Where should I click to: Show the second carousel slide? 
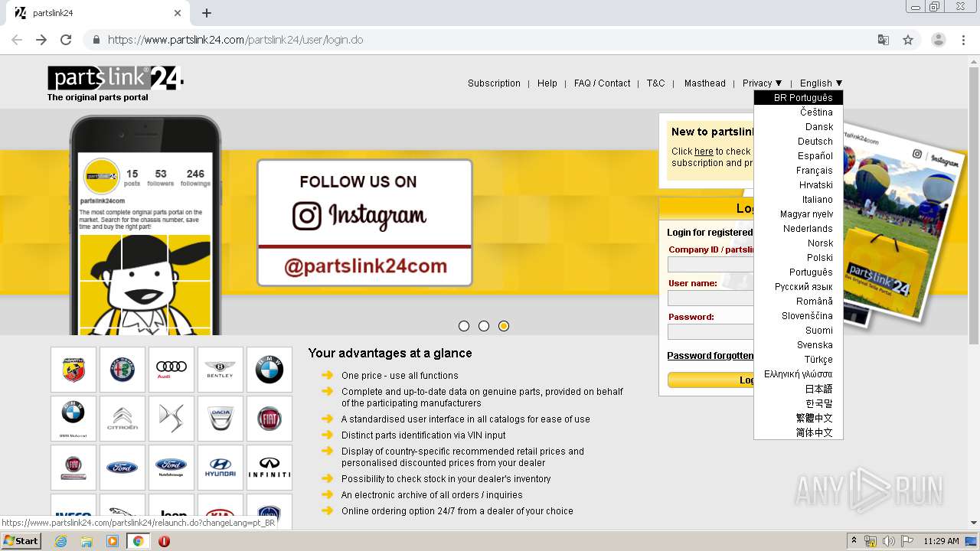[484, 326]
